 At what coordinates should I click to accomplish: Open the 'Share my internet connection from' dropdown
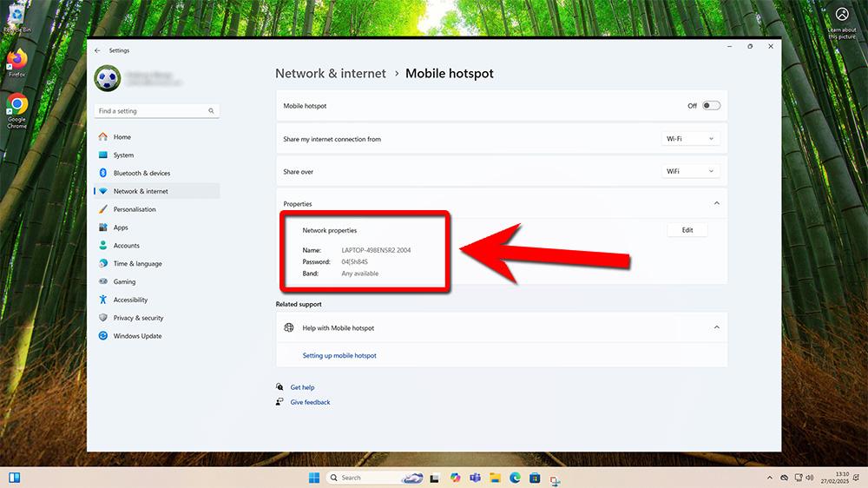(x=691, y=139)
